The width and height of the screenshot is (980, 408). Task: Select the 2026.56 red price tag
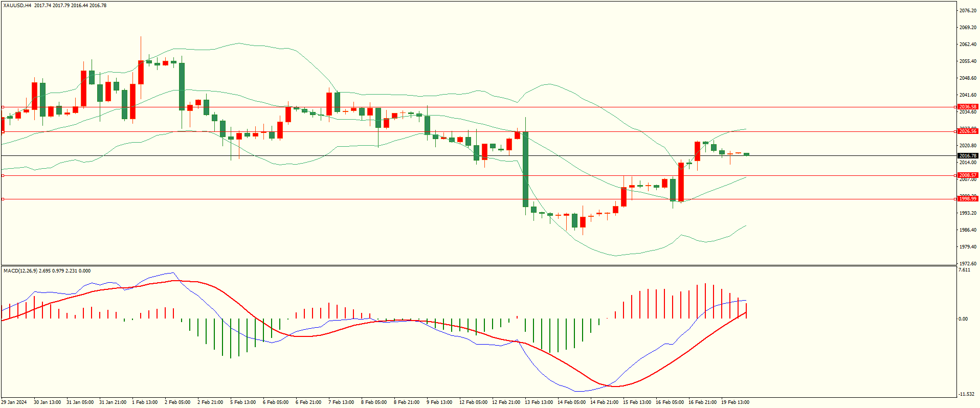[x=967, y=131]
